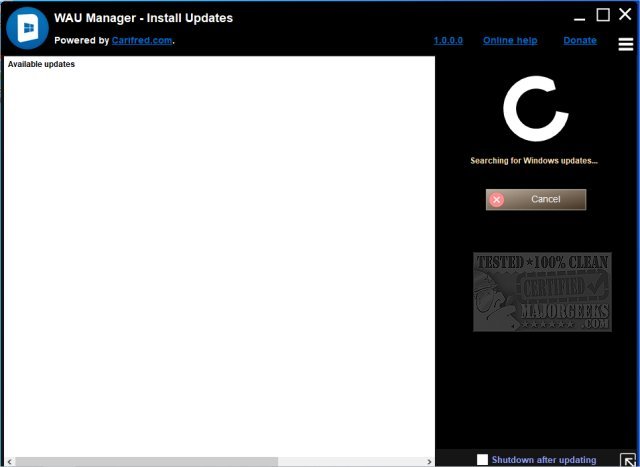Open Online help link
Image resolution: width=640 pixels, height=467 pixels.
pyautogui.click(x=510, y=40)
